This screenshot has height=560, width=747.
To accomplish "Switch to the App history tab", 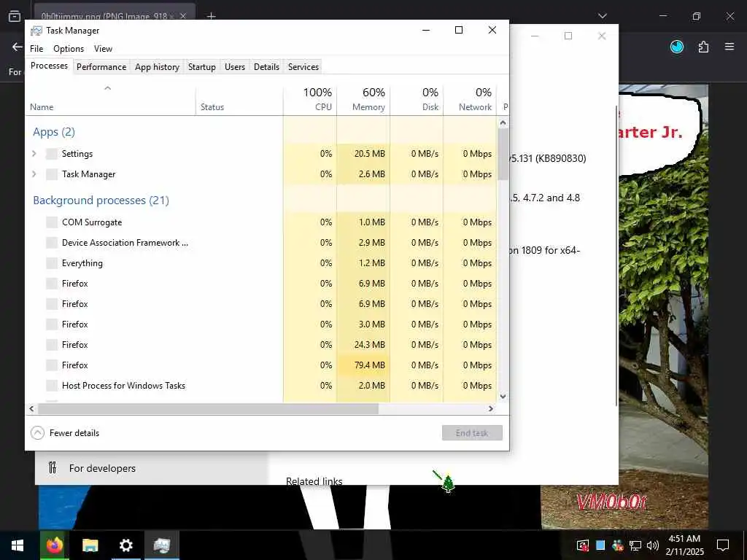I will tap(158, 66).
